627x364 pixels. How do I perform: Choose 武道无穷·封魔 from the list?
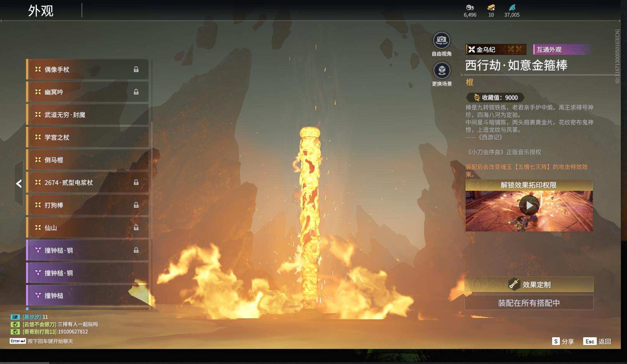pyautogui.click(x=87, y=115)
